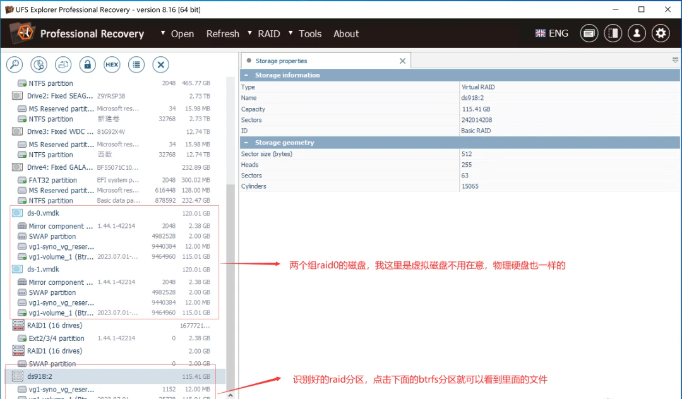Select ds-1.vmdk virtual disk

pyautogui.click(x=111, y=269)
